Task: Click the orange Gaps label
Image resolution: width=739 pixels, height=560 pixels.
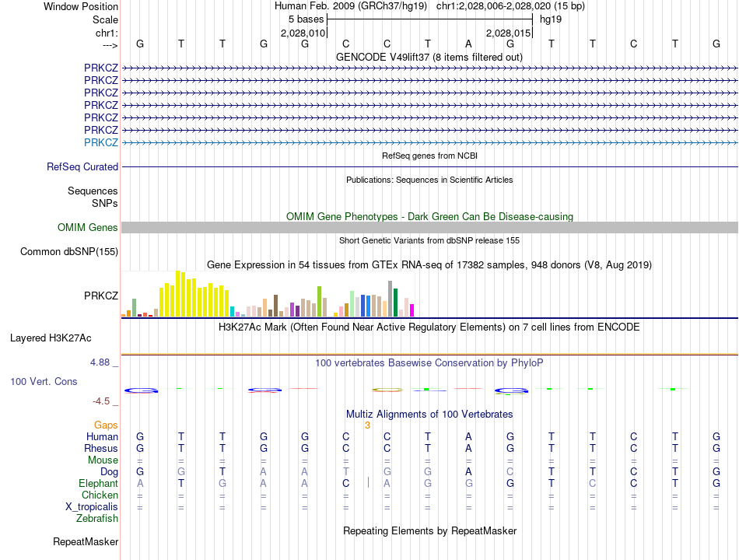Action: click(106, 425)
